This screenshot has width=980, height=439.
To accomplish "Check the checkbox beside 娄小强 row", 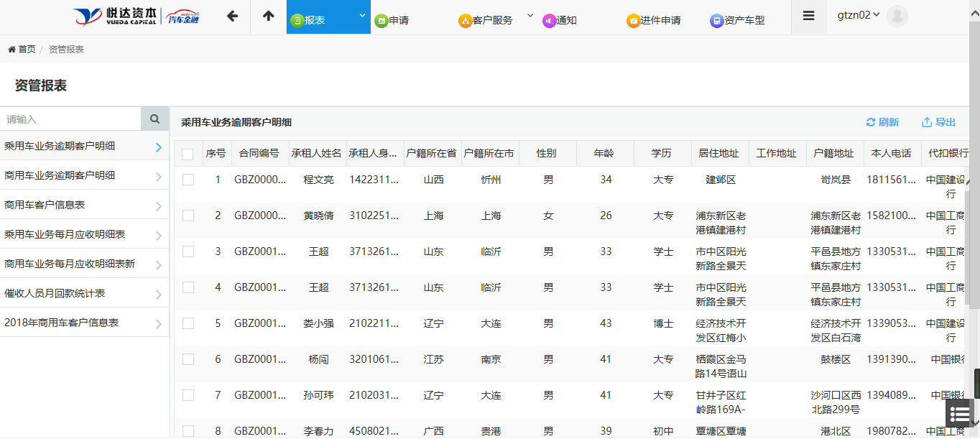I will [188, 323].
